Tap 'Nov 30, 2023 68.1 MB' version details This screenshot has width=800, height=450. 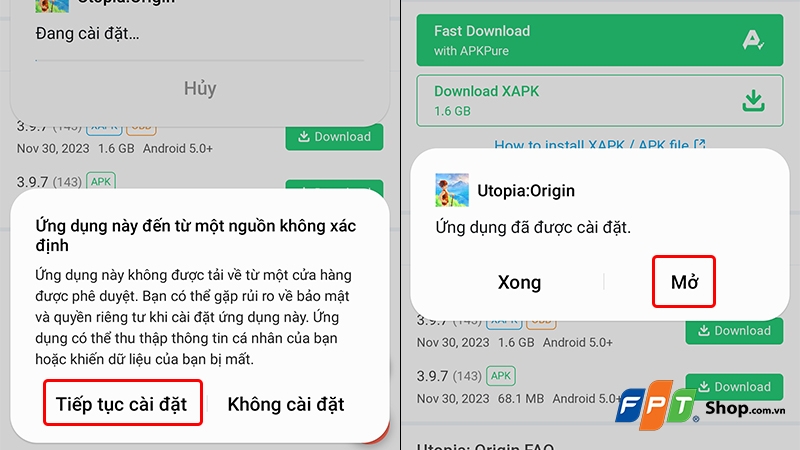(x=519, y=398)
